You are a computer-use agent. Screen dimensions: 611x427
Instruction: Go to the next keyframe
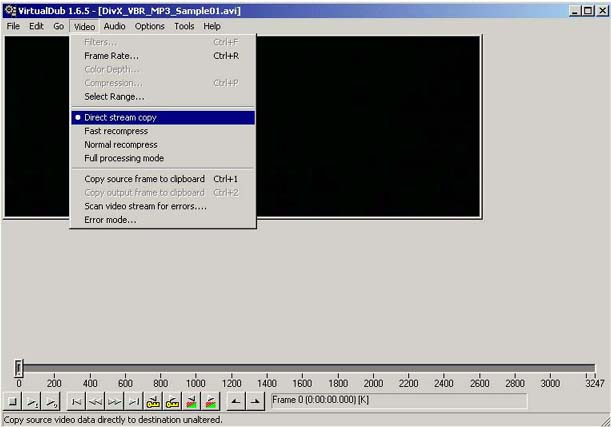pyautogui.click(x=172, y=401)
